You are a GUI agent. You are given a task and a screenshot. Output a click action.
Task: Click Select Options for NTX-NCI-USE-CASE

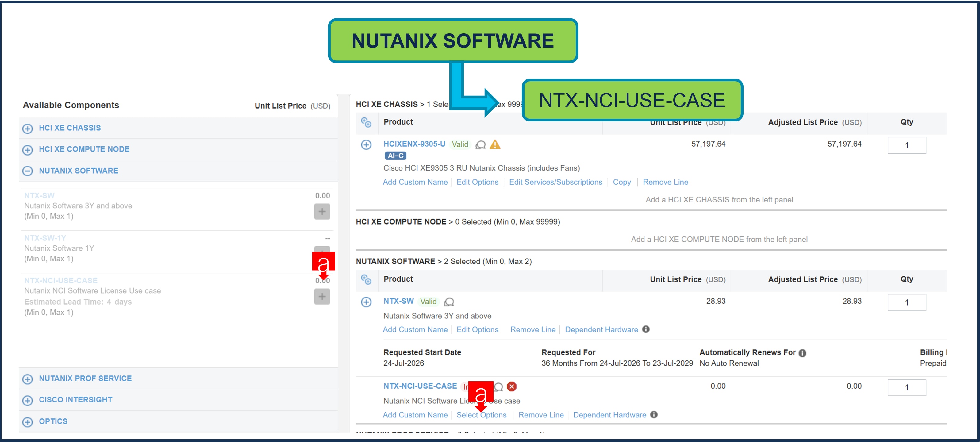(481, 415)
